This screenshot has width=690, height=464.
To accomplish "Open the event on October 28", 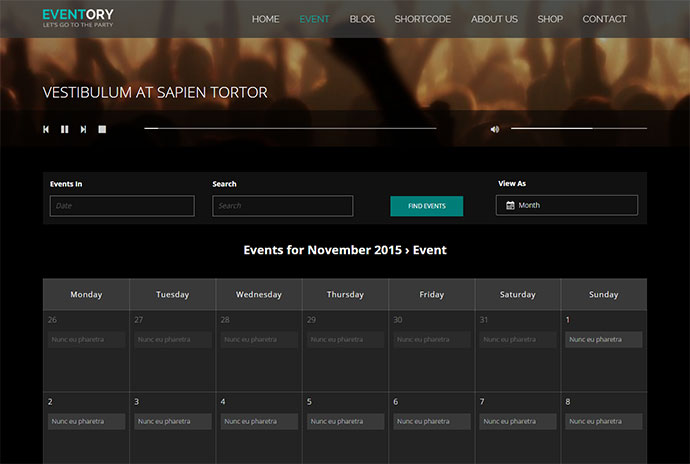I will [x=259, y=339].
